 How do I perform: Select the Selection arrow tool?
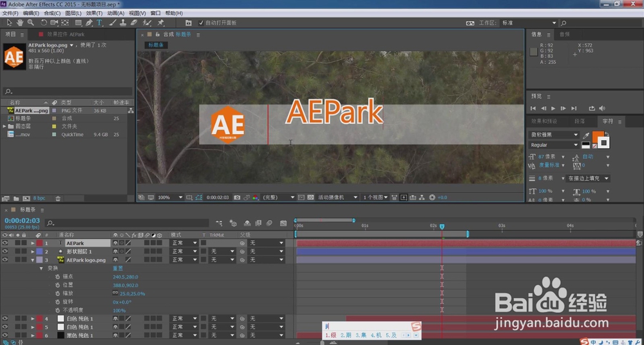coord(10,23)
